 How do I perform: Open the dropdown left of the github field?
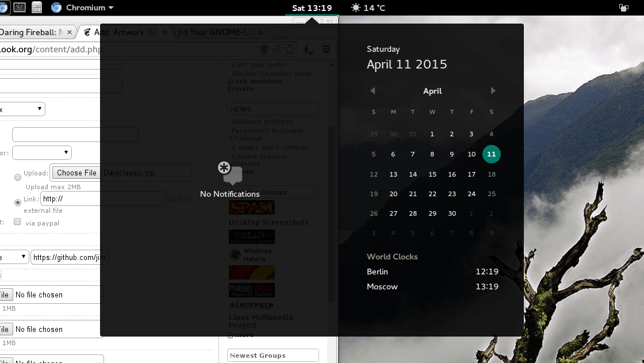[x=14, y=257]
